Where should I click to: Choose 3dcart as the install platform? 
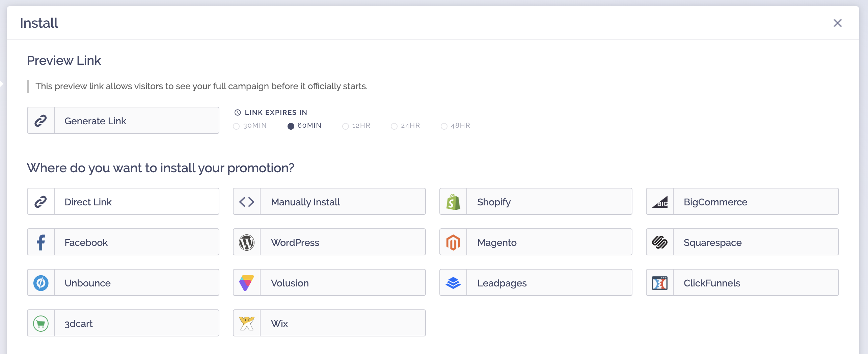pyautogui.click(x=123, y=323)
